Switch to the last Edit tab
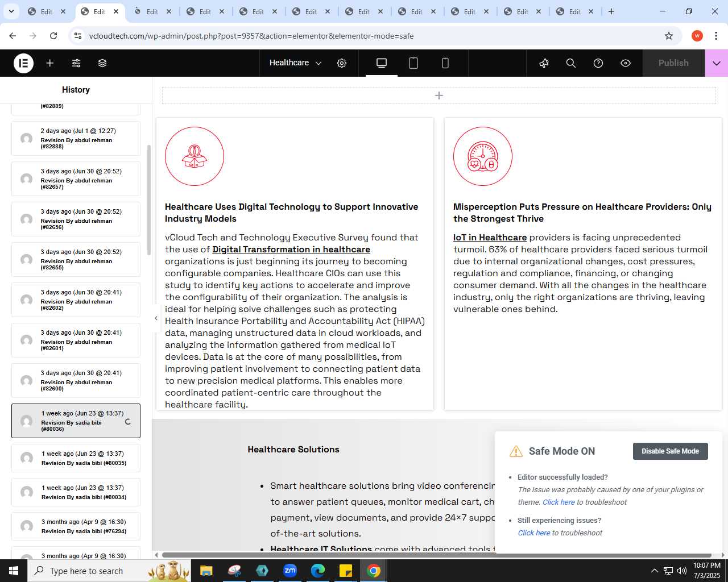This screenshot has height=582, width=728. 575,11
